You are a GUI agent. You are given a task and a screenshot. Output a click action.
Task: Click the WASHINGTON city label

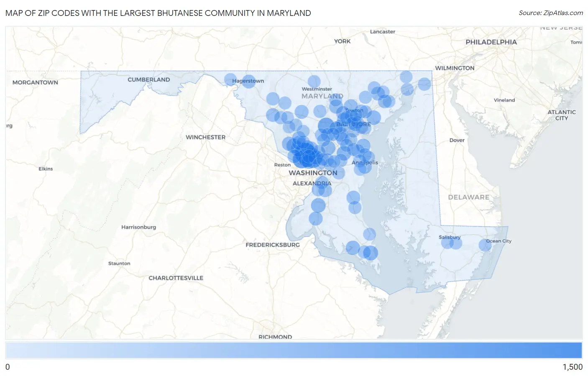click(x=313, y=173)
